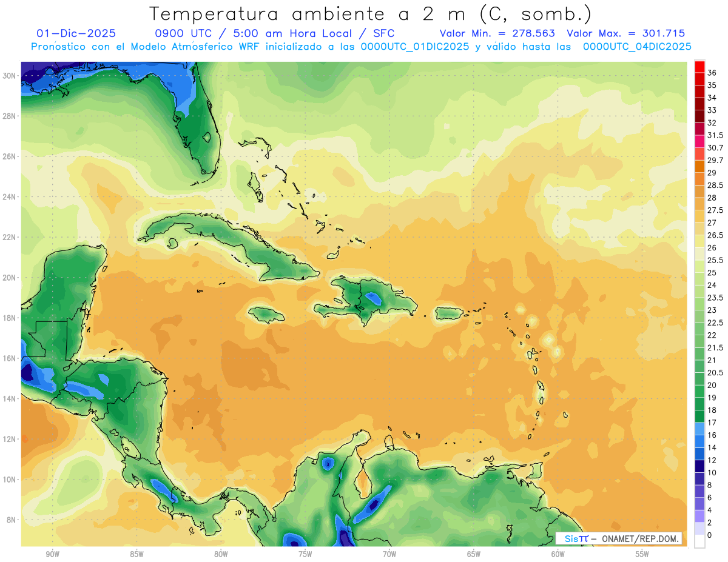Click the 28N latitude label
The image size is (728, 562).
pyautogui.click(x=10, y=116)
